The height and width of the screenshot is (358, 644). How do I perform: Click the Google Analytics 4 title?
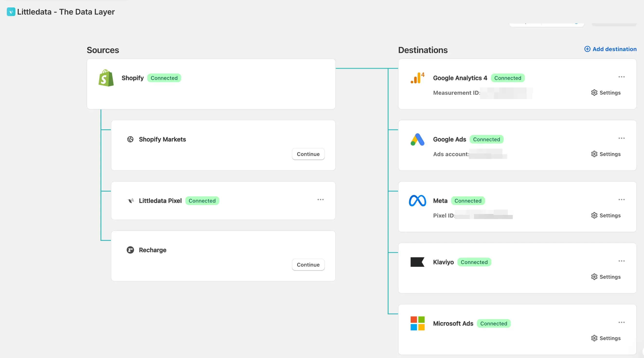(460, 78)
